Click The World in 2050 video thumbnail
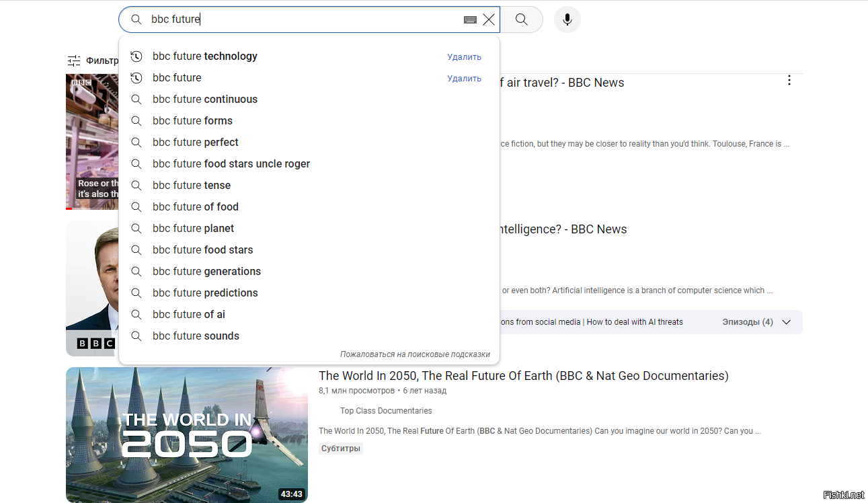Image resolution: width=868 pixels, height=503 pixels. tap(186, 434)
